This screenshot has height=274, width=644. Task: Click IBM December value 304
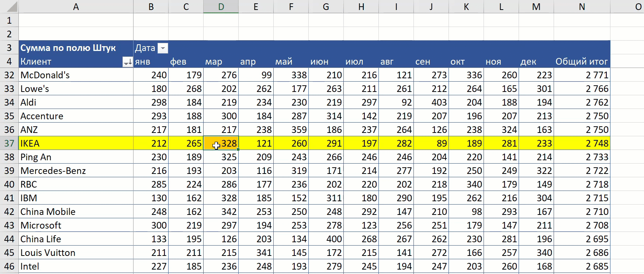[536, 198]
